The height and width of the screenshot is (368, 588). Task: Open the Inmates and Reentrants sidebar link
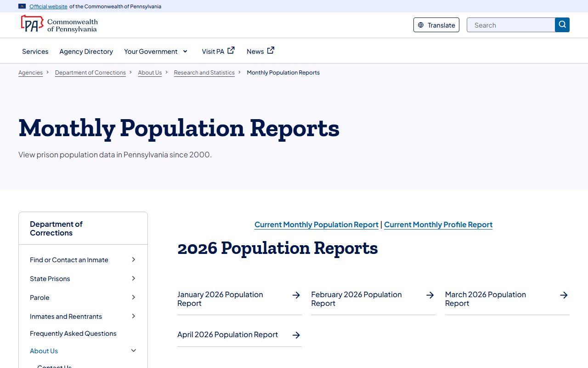click(66, 316)
